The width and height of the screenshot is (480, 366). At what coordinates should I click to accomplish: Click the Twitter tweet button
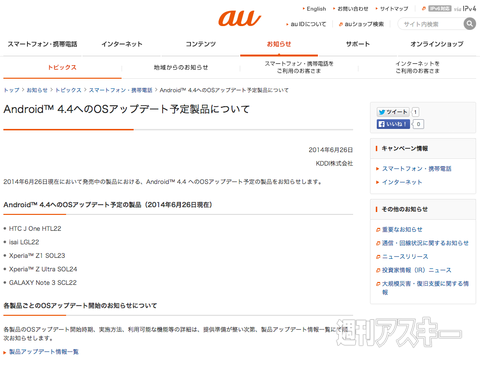pyautogui.click(x=393, y=112)
